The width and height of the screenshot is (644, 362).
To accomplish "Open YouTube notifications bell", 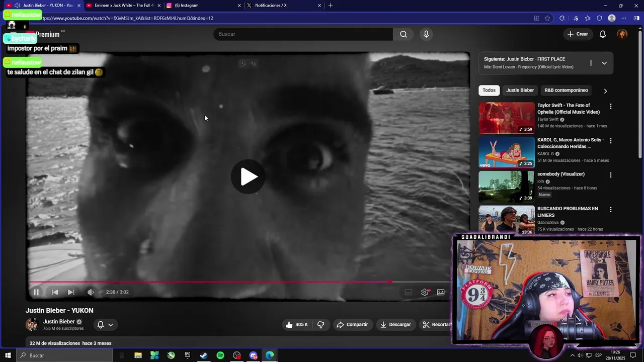I will 603,34.
